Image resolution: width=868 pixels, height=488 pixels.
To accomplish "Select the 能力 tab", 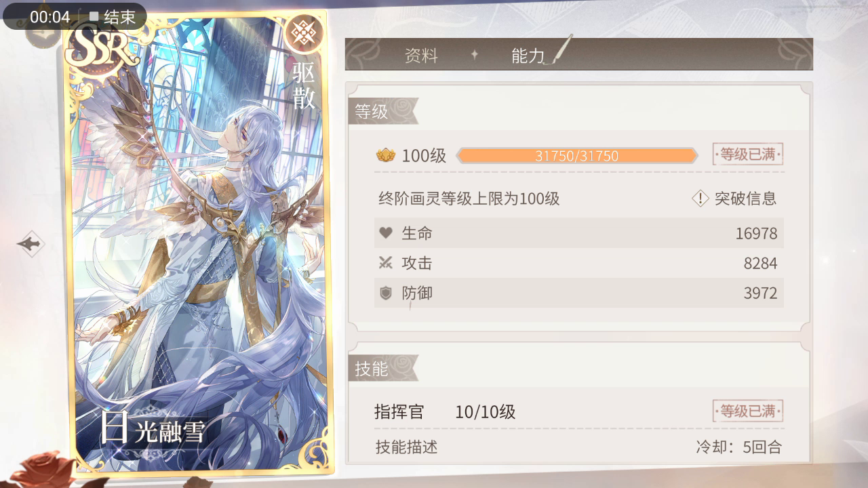I will pos(528,56).
